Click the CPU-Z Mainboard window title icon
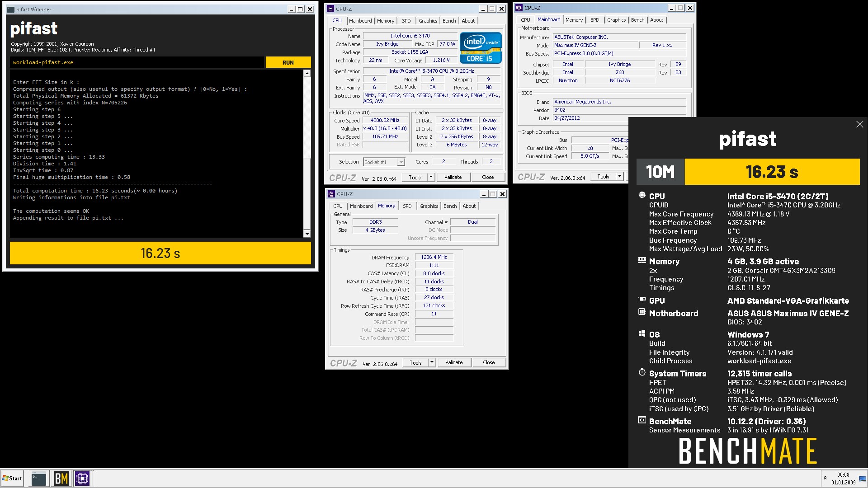This screenshot has width=868, height=488. tap(519, 8)
